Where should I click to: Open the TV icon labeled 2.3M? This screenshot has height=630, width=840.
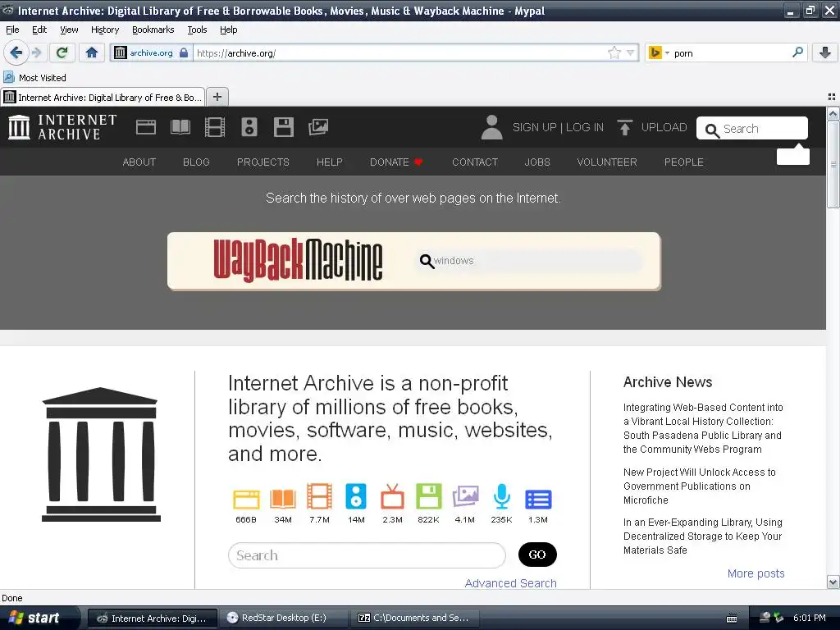pyautogui.click(x=392, y=496)
